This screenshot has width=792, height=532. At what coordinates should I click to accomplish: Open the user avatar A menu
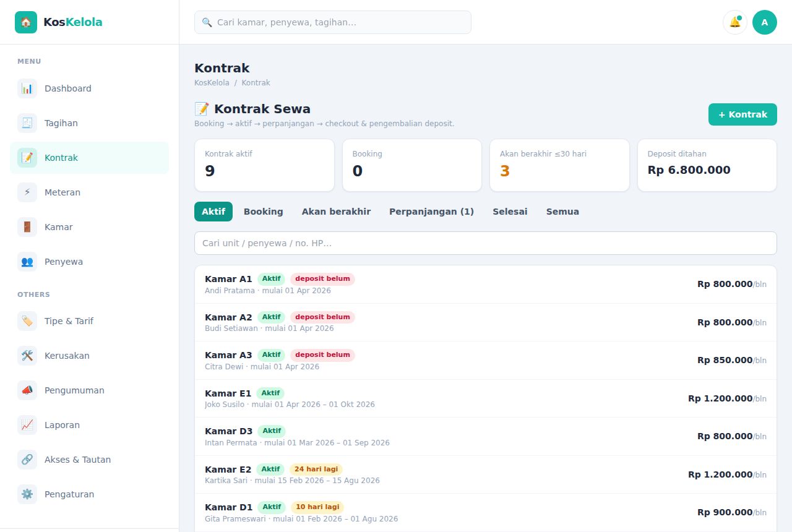click(765, 22)
